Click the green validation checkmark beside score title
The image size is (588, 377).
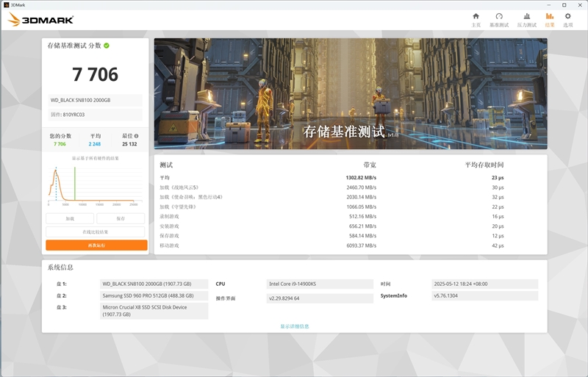(107, 46)
